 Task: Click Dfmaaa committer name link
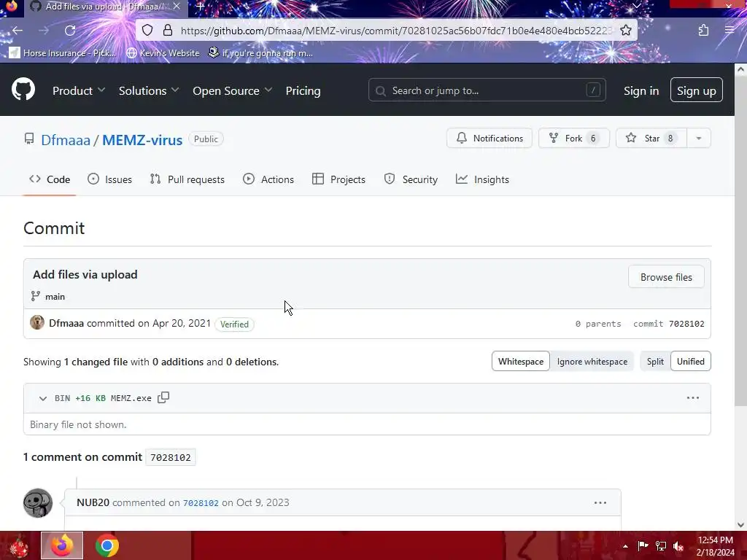pos(66,323)
